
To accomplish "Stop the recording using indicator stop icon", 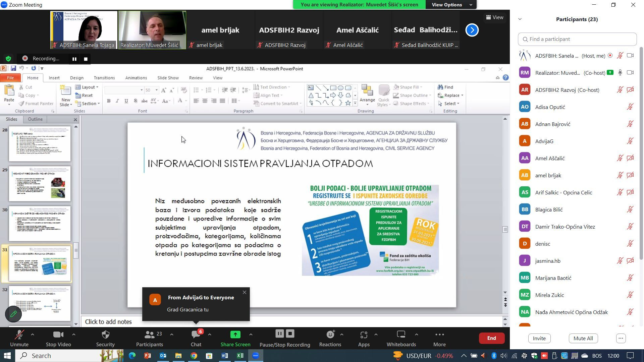I will 86,59.
